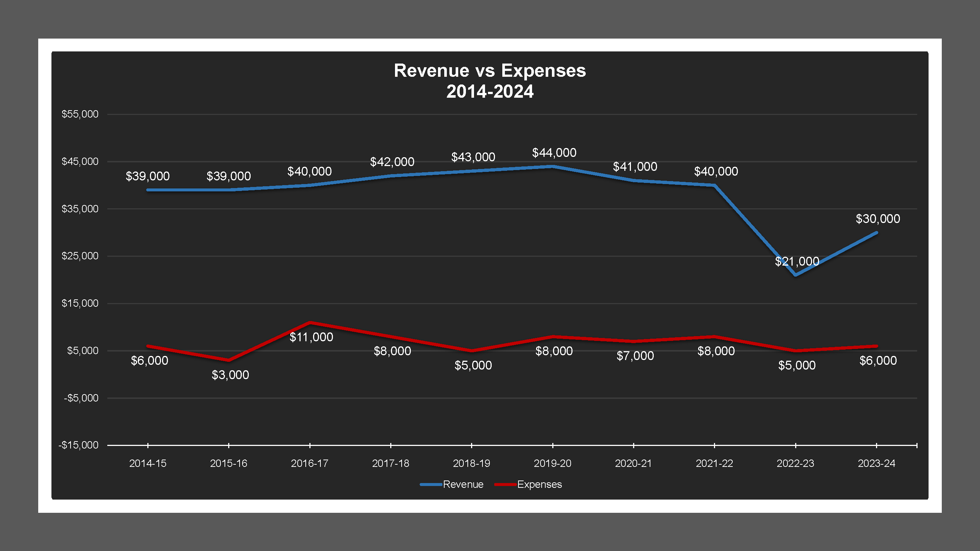Select the 2014-15 $6,000 expenses label

point(150,361)
